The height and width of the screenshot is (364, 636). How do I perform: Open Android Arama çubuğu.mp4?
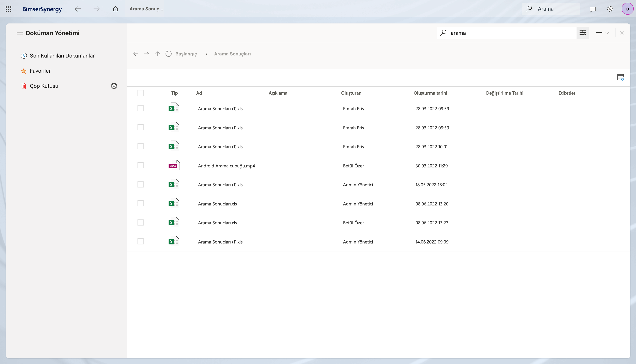(x=227, y=166)
